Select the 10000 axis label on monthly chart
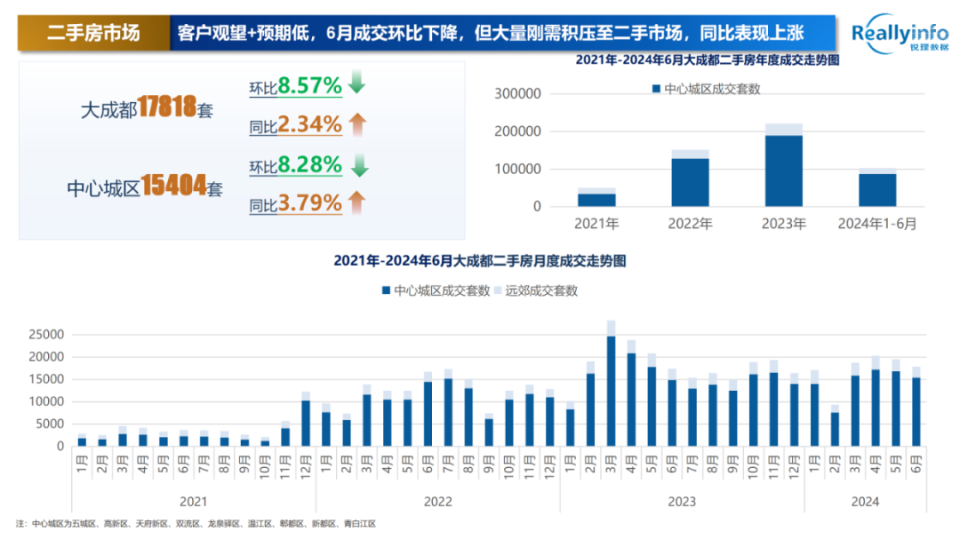The width and height of the screenshot is (960, 540). coord(46,402)
